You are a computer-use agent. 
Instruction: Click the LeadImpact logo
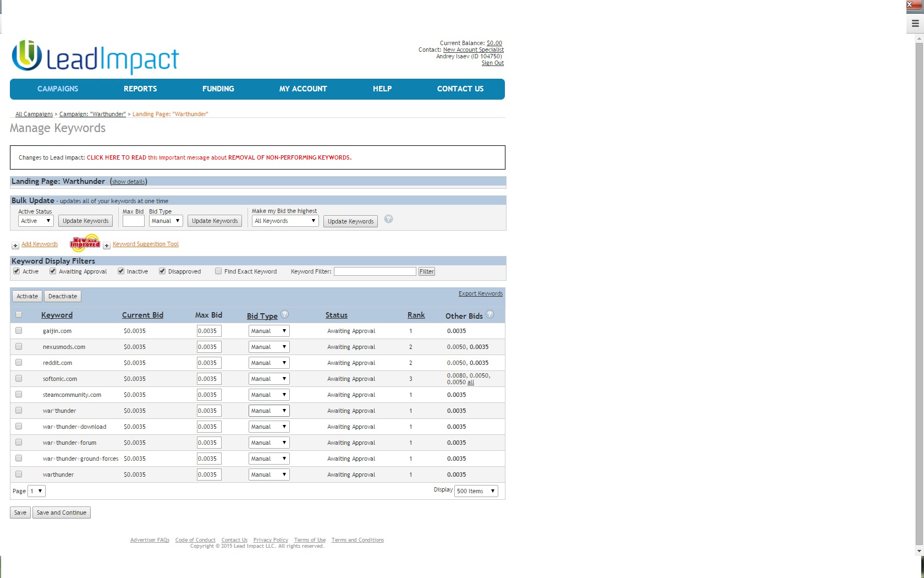coord(95,57)
